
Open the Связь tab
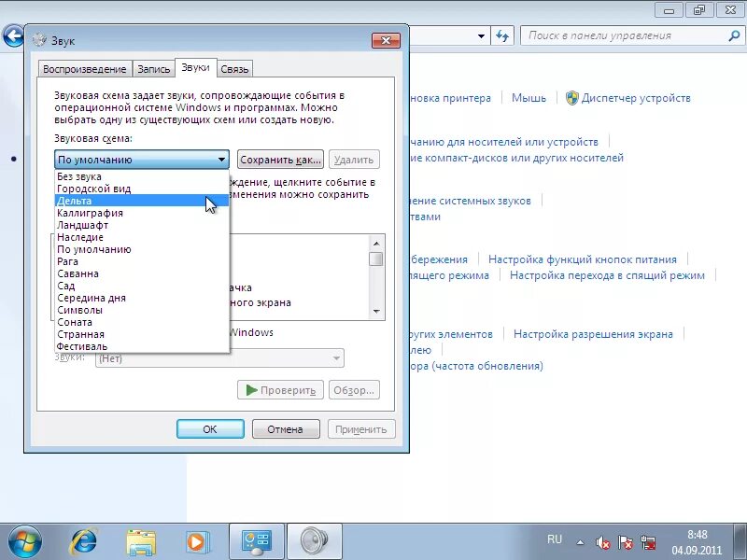point(234,69)
